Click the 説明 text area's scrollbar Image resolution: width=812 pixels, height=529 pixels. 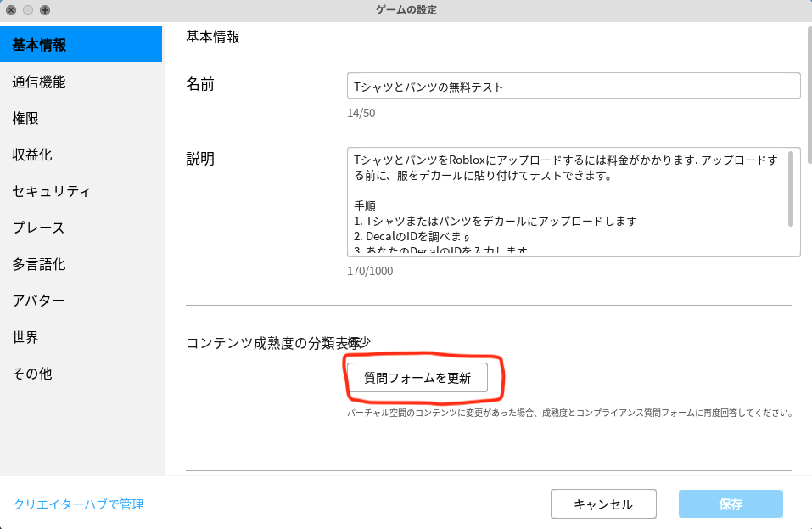tap(791, 189)
